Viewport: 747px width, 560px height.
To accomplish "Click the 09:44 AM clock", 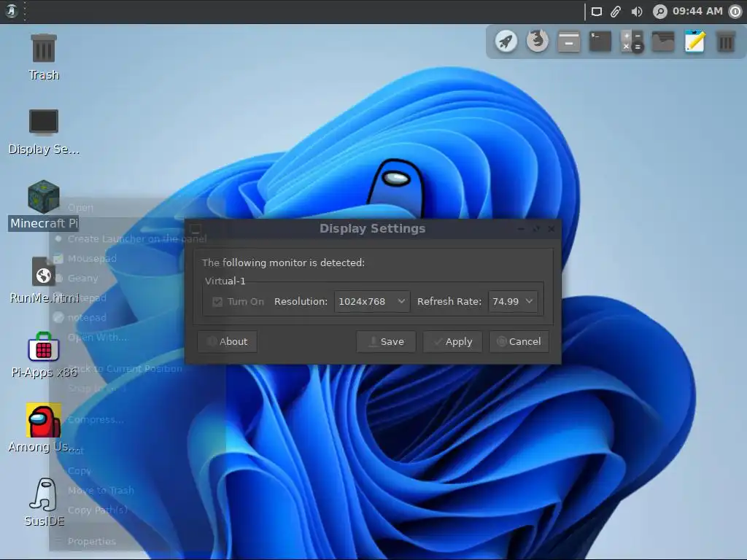I will click(697, 11).
